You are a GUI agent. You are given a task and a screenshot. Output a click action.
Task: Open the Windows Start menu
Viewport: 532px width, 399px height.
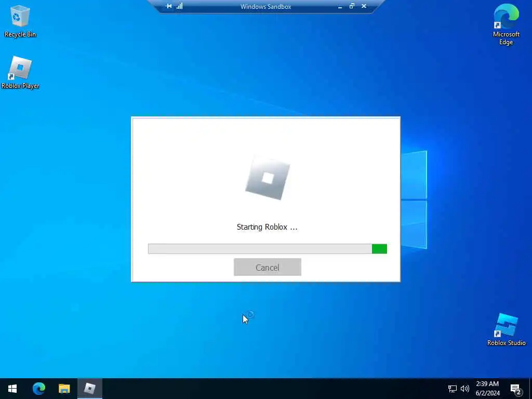pyautogui.click(x=12, y=389)
